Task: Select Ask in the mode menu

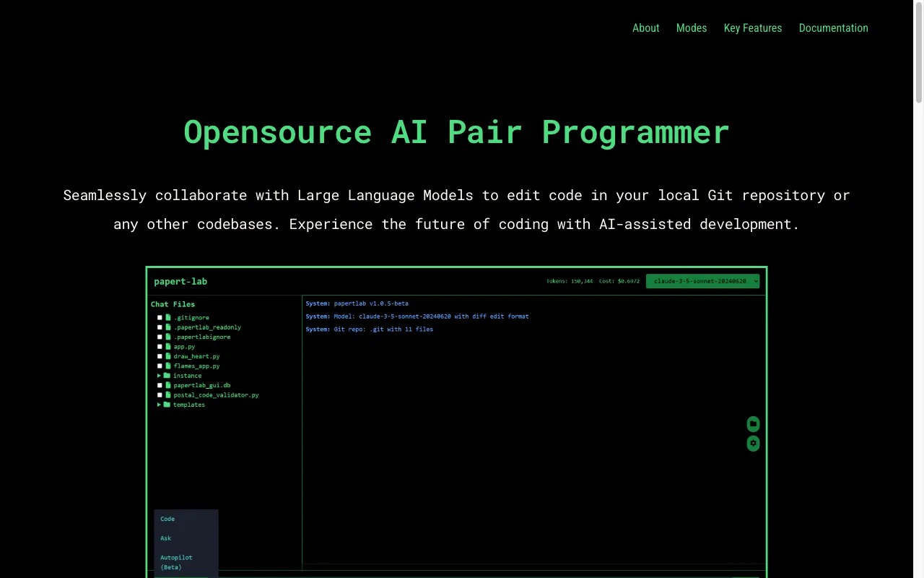Action: click(166, 538)
